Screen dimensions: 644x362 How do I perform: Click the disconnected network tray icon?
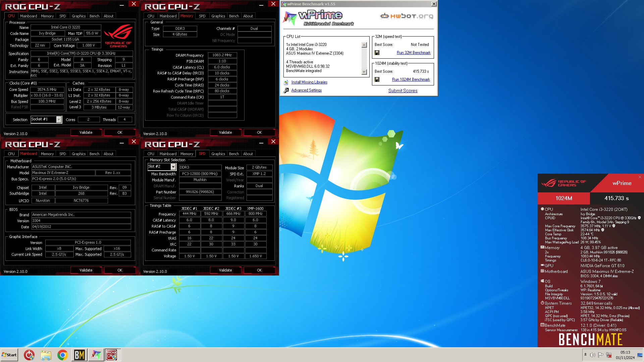click(609, 355)
